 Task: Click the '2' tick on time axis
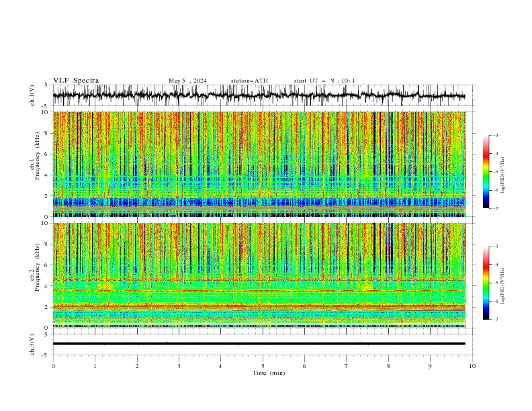click(x=137, y=366)
